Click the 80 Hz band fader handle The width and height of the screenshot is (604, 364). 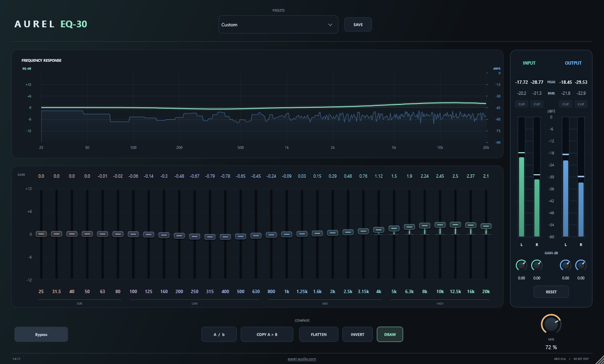[x=118, y=234]
